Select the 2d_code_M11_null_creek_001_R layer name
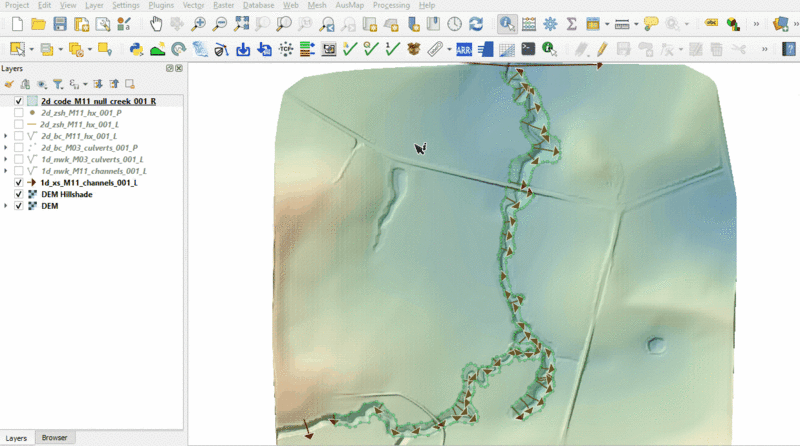This screenshot has height=446, width=800. (x=98, y=101)
